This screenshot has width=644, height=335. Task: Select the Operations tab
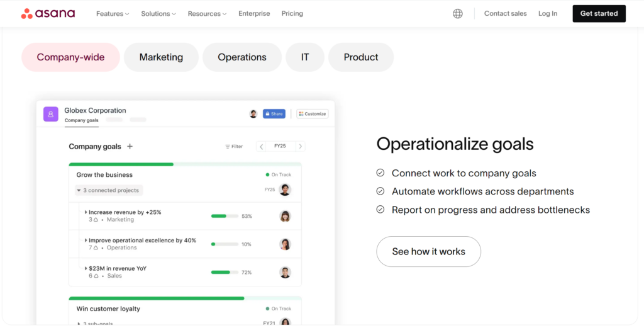[242, 57]
